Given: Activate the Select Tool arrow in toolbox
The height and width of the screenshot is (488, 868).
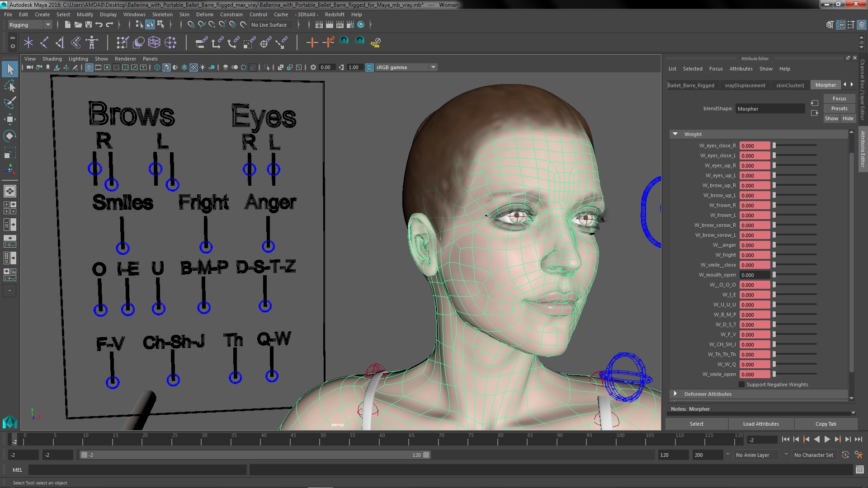Looking at the screenshot, I should (x=10, y=69).
